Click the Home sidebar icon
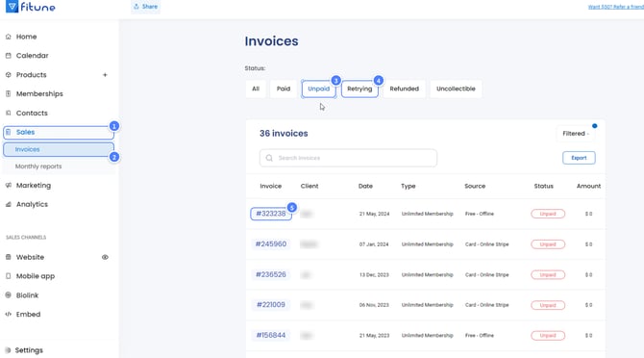This screenshot has height=358, width=644. [9, 37]
